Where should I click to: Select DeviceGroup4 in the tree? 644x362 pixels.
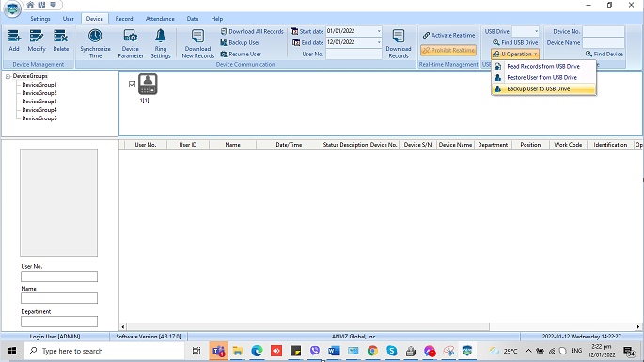39,110
